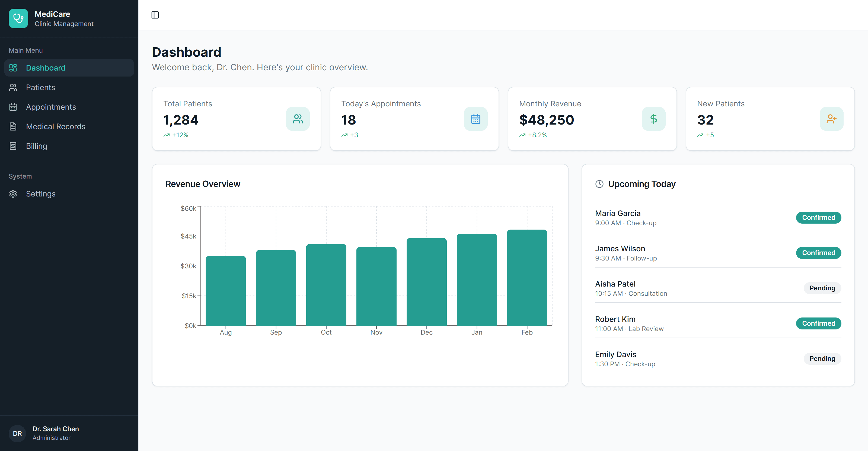Click Aisha Patel's Pending status badge
Image resolution: width=868 pixels, height=451 pixels.
click(x=822, y=288)
